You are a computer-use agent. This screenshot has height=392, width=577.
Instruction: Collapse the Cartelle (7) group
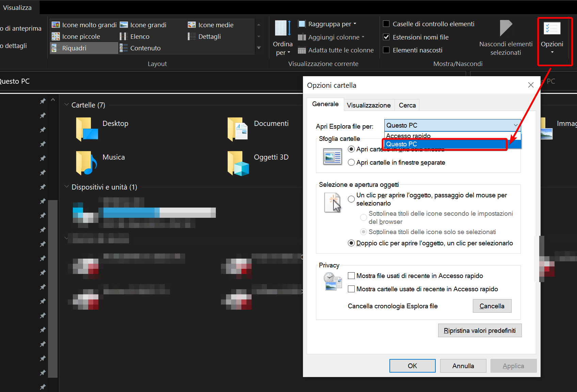[x=67, y=105]
